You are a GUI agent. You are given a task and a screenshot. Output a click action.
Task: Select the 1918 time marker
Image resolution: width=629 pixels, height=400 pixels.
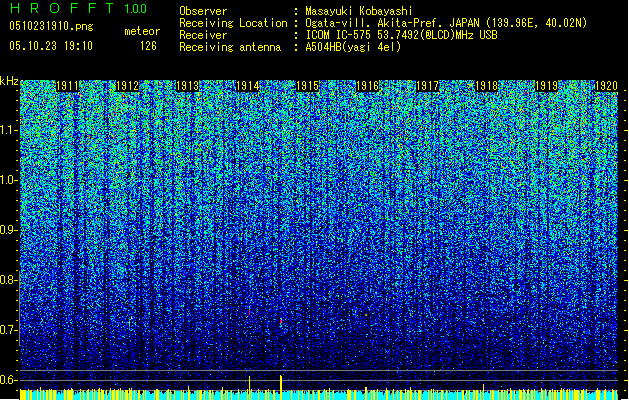point(487,86)
